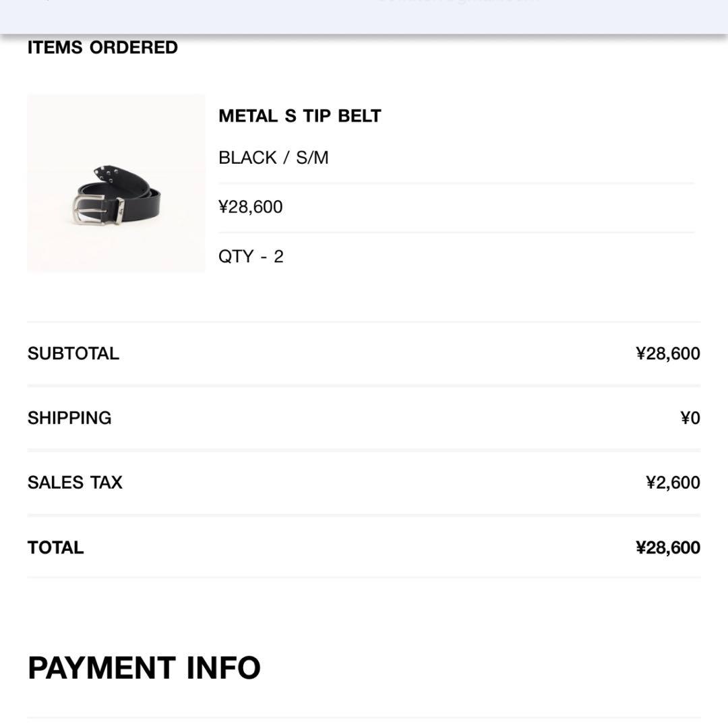Click the ¥0 shipping amount
Screen dimensions: 728x728
[690, 419]
